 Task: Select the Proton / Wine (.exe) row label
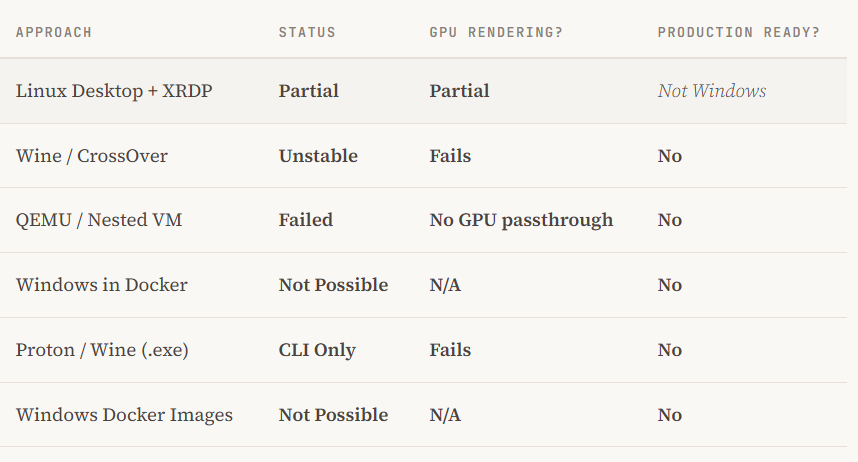pos(102,350)
